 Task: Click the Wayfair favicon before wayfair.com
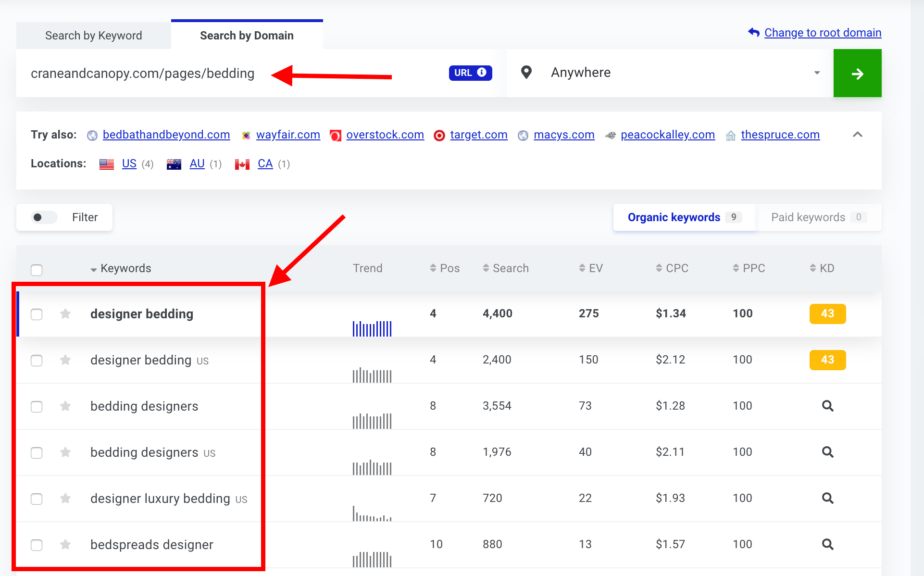click(246, 135)
